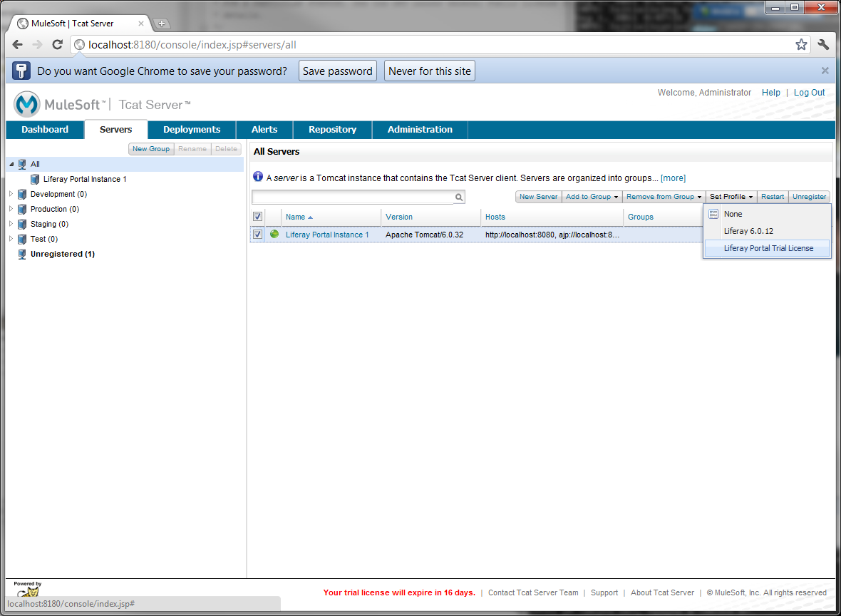Open the Deployments tab
Image resolution: width=841 pixels, height=616 pixels.
click(x=192, y=129)
